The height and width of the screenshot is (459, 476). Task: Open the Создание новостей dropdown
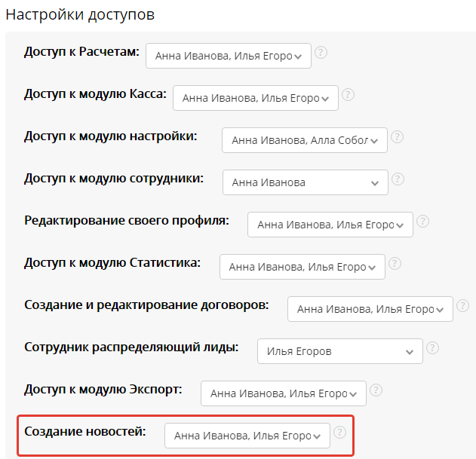click(x=247, y=436)
